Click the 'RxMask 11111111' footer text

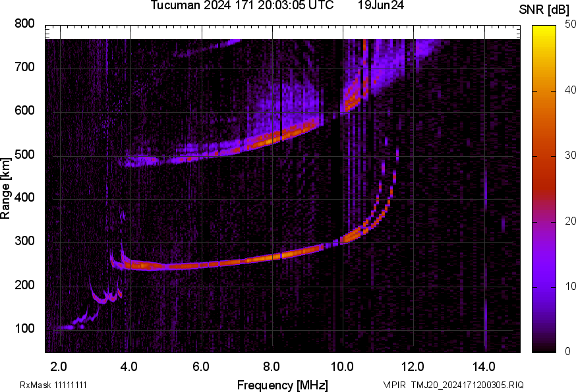tap(53, 385)
